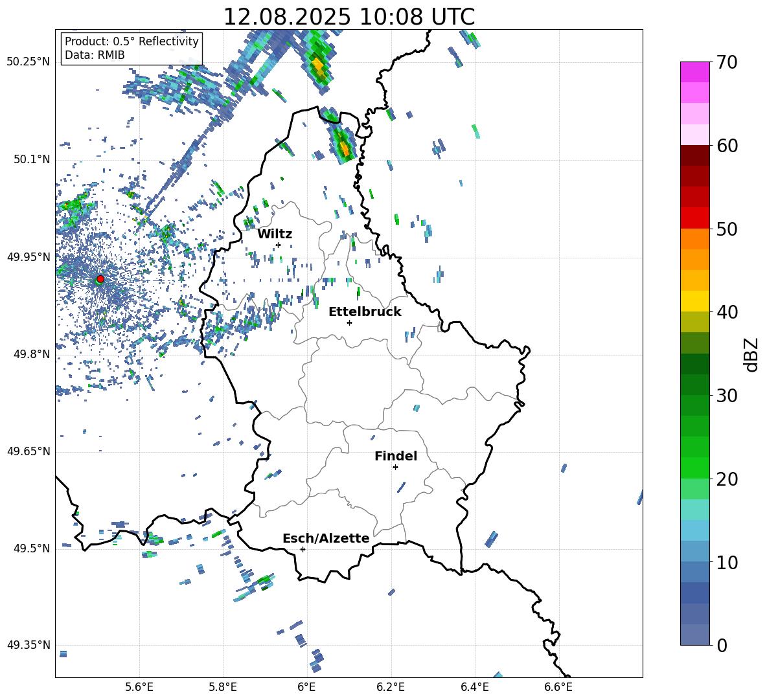Image resolution: width=767 pixels, height=700 pixels.
Task: Click the 49.5°N latitude label
Action: [31, 548]
